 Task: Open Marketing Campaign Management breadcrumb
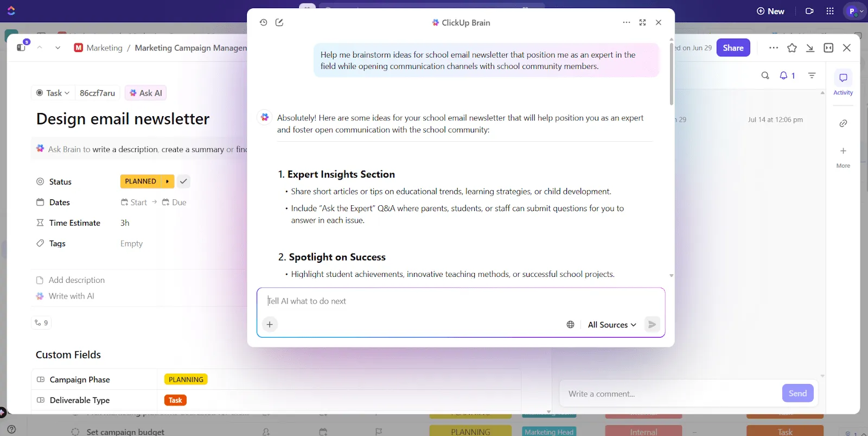click(191, 48)
